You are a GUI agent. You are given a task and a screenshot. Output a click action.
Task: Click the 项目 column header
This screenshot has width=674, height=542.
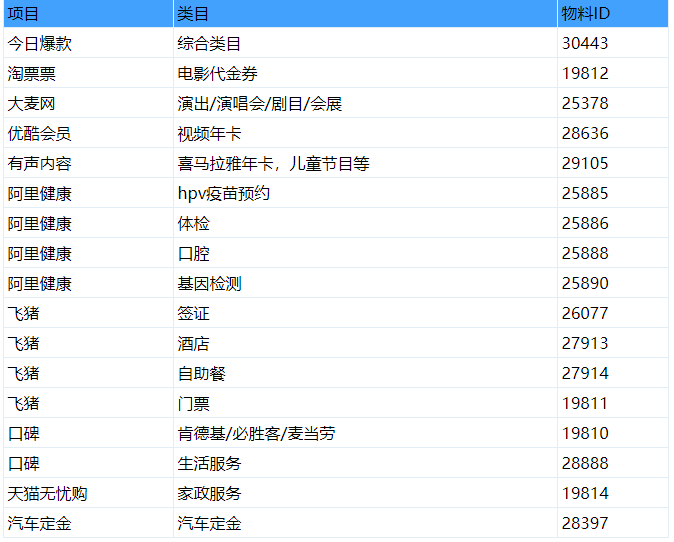click(x=88, y=14)
